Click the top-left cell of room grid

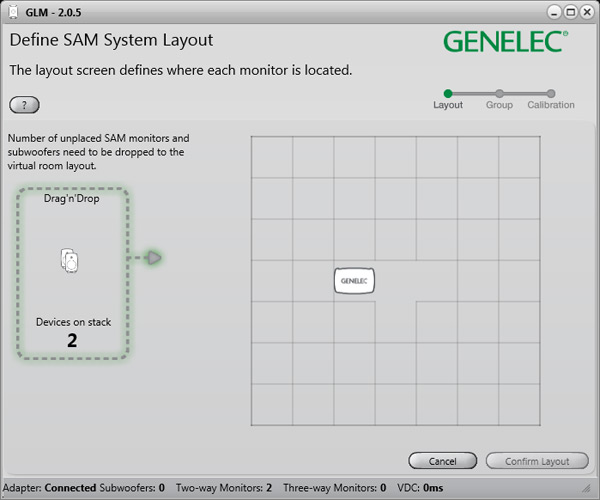[x=271, y=157]
